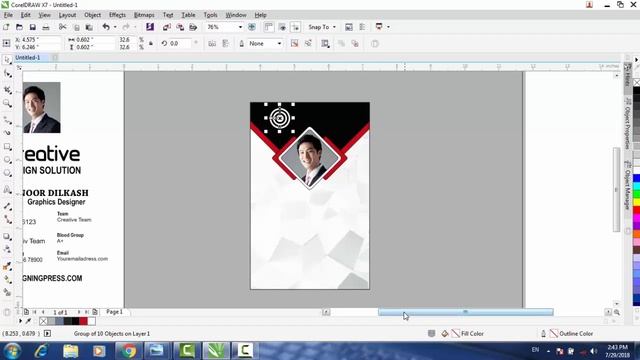Select the Color Eyedropper tool in toolbox
Viewport: 640px width, 360px height.
point(7,267)
